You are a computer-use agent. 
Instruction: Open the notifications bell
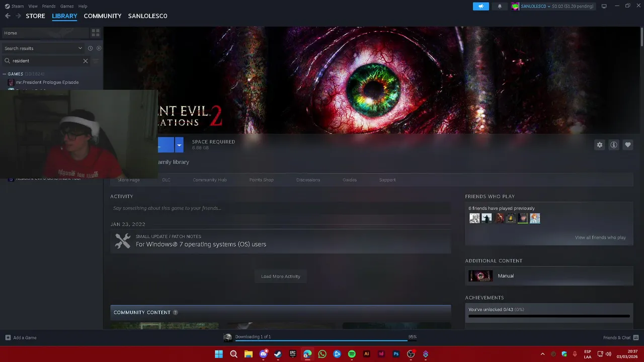500,6
